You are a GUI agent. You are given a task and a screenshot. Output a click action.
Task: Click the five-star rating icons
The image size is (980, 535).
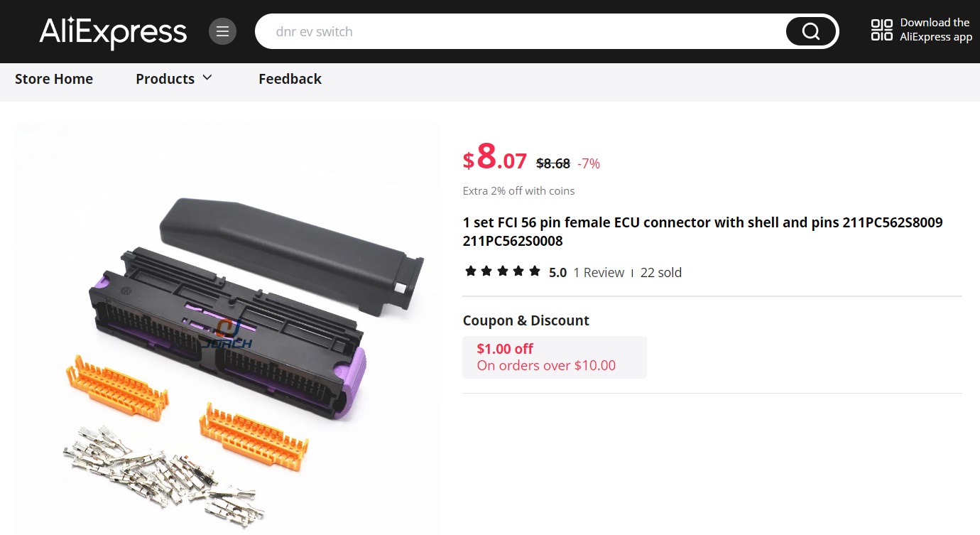[x=503, y=271]
